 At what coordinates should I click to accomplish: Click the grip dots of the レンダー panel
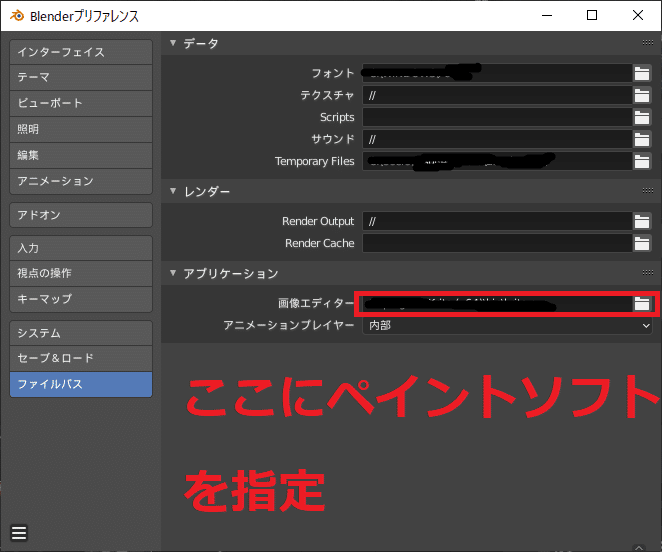(x=648, y=191)
